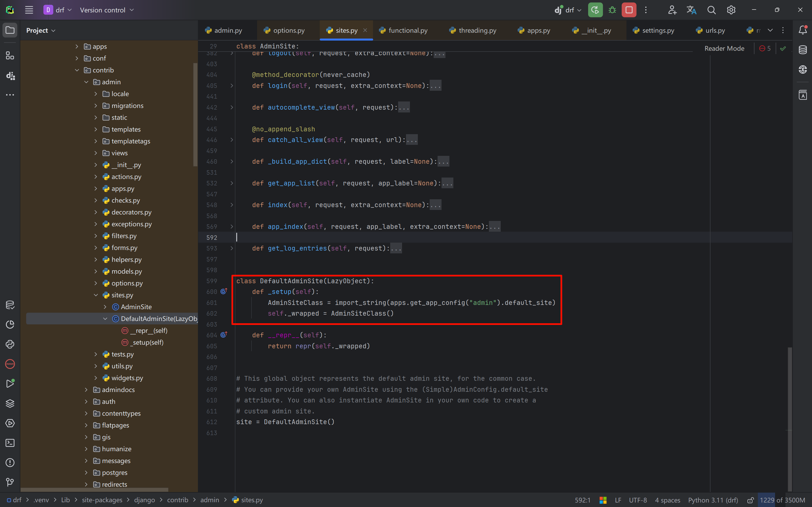
Task: Open the Database tool window icon
Action: [x=803, y=50]
